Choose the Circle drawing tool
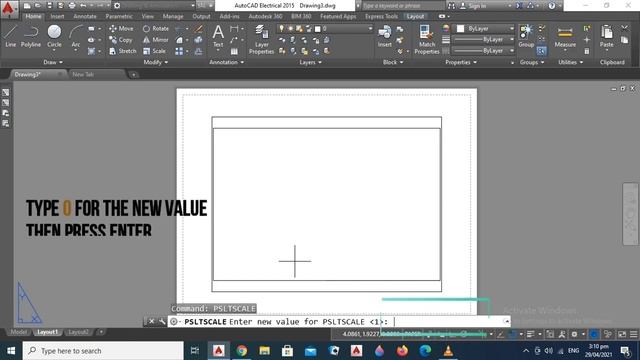Viewport: 640px width, 360px height. click(54, 36)
